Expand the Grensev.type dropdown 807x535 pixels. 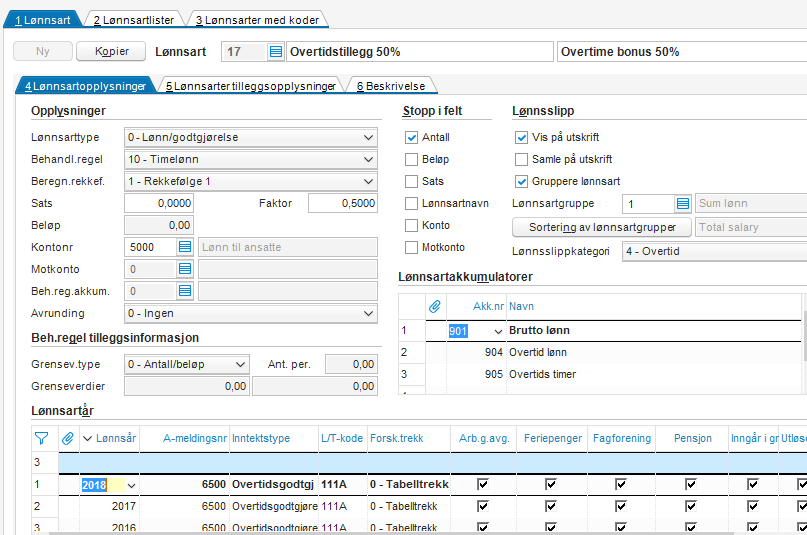[x=187, y=364]
